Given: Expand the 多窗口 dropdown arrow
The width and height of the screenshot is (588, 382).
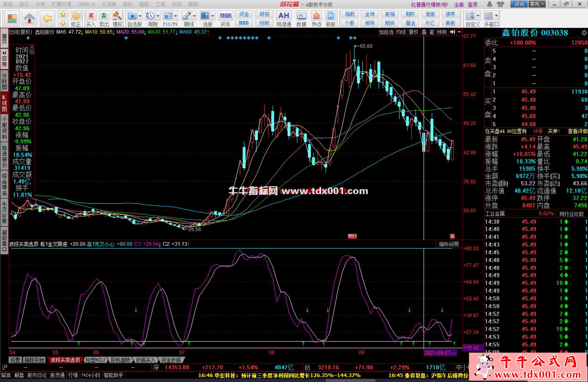Looking at the screenshot, I should (x=497, y=16).
